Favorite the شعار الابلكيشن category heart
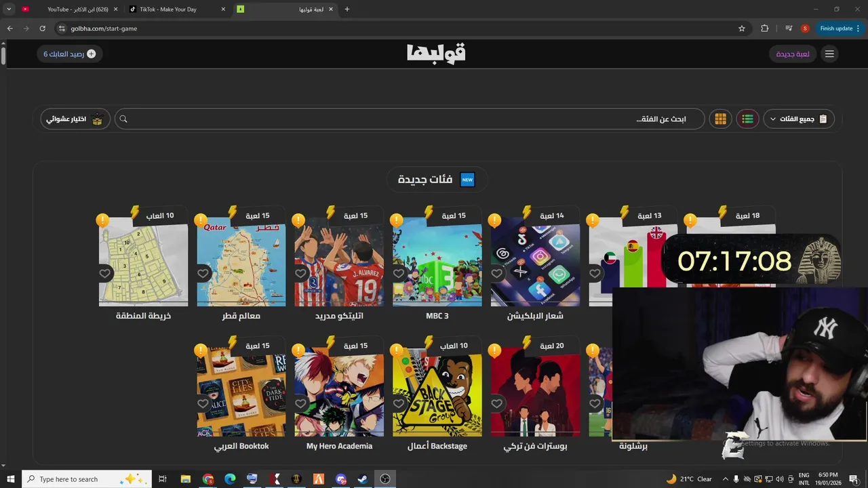 497,274
